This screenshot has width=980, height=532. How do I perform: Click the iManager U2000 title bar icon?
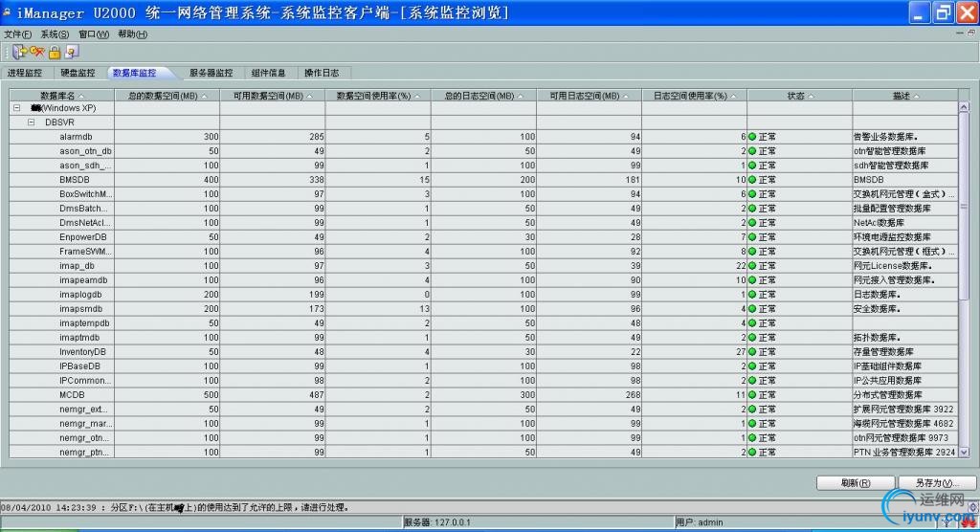(7, 11)
